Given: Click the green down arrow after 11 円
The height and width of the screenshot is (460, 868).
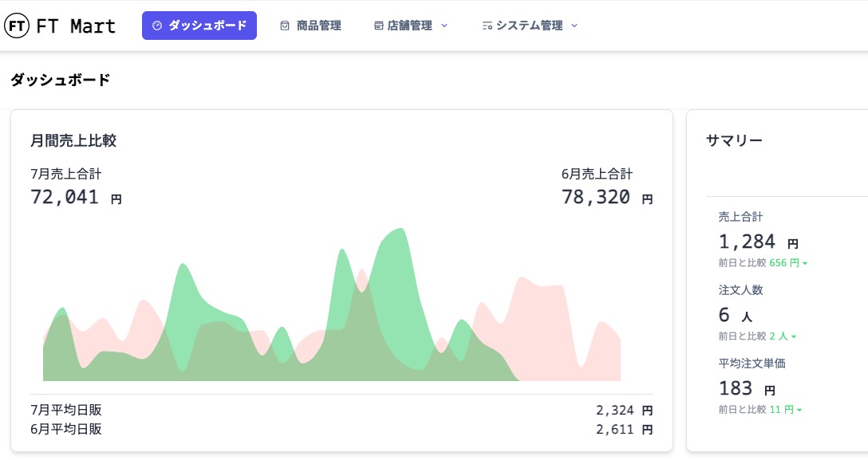Looking at the screenshot, I should pyautogui.click(x=799, y=410).
